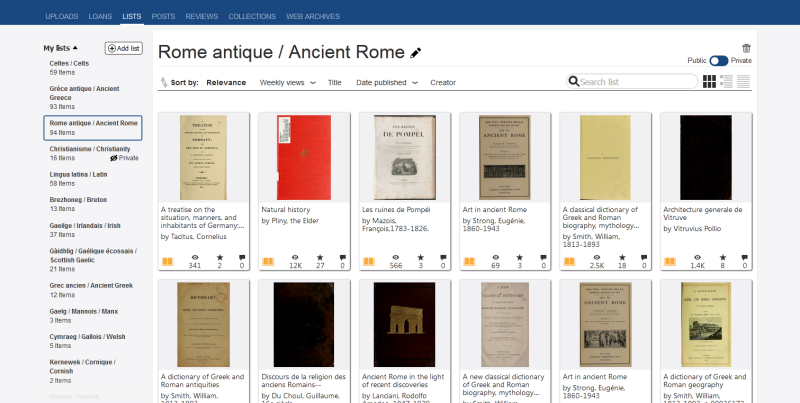
Task: Click book icon on Les ruines de Pompéi
Action: 368,262
